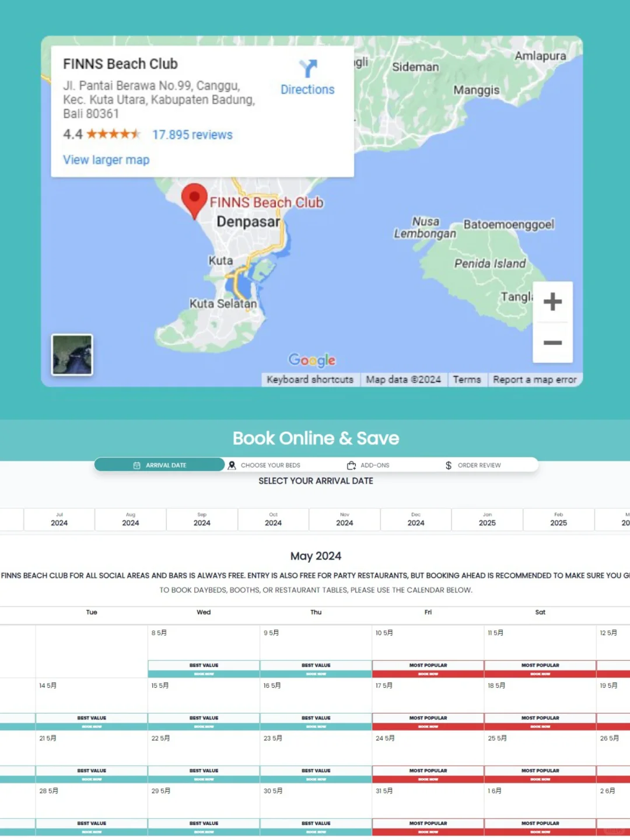
Task: Click the Directions arrow icon on the map card
Action: (x=308, y=68)
